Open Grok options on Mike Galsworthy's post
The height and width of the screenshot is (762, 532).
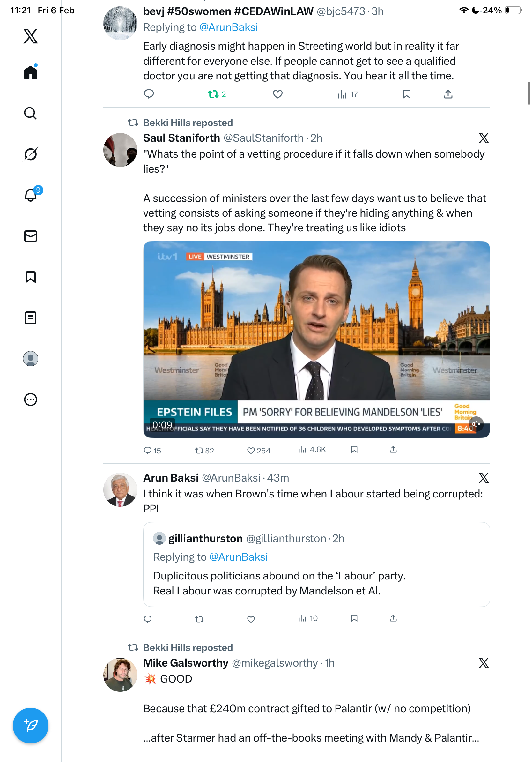tap(484, 663)
